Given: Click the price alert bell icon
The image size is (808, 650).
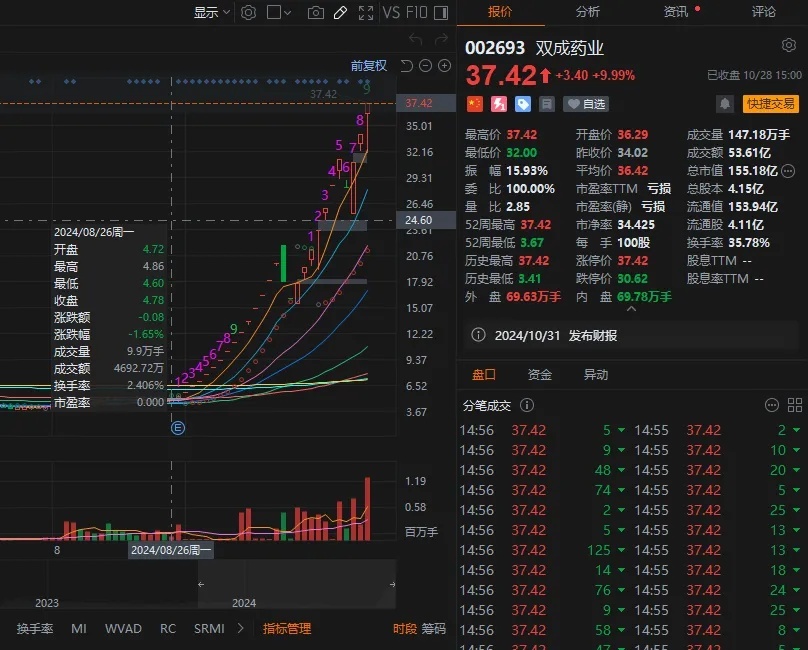Looking at the screenshot, I should coord(725,104).
